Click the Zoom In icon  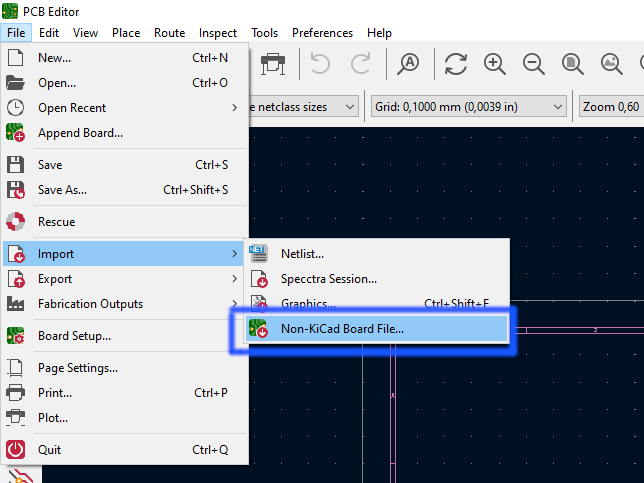pos(494,64)
